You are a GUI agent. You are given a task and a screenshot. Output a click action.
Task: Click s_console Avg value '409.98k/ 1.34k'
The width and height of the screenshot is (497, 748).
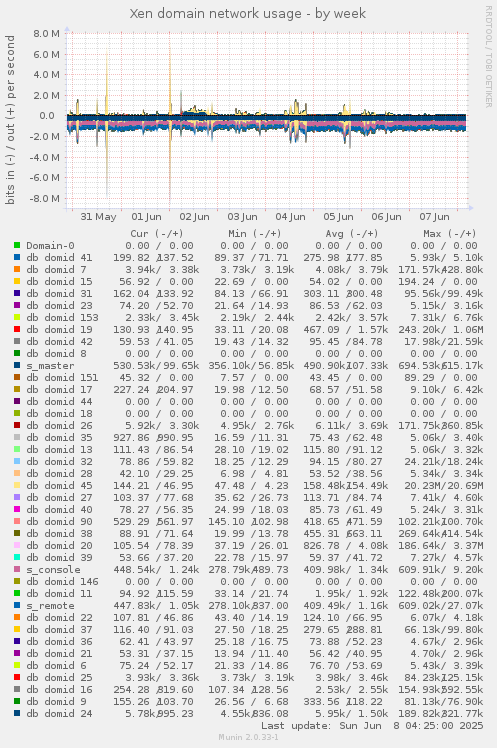[x=346, y=570]
